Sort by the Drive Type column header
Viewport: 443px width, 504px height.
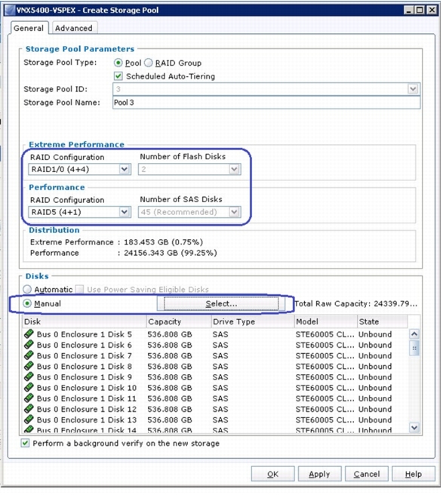tap(253, 321)
